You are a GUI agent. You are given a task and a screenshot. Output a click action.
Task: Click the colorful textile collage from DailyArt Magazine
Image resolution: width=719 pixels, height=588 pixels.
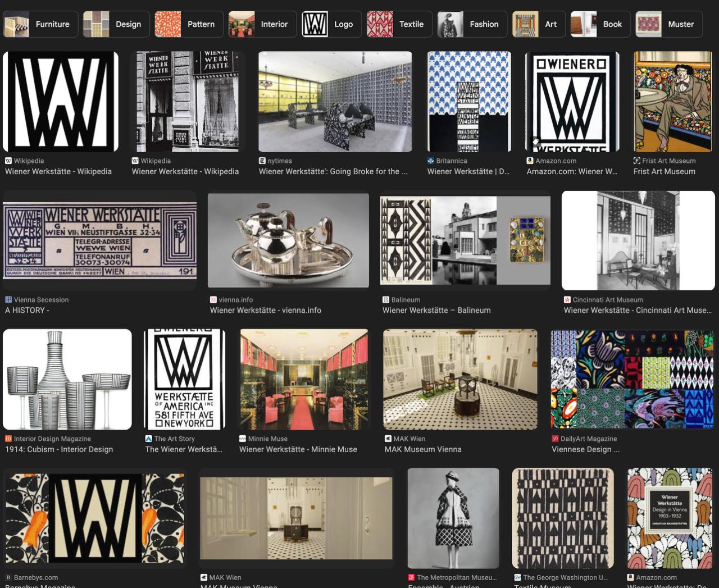coord(631,379)
